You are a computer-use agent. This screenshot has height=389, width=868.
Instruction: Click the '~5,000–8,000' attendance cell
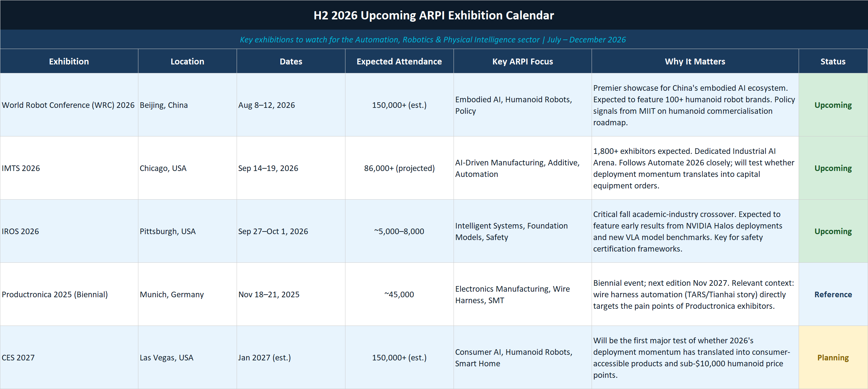tap(399, 231)
